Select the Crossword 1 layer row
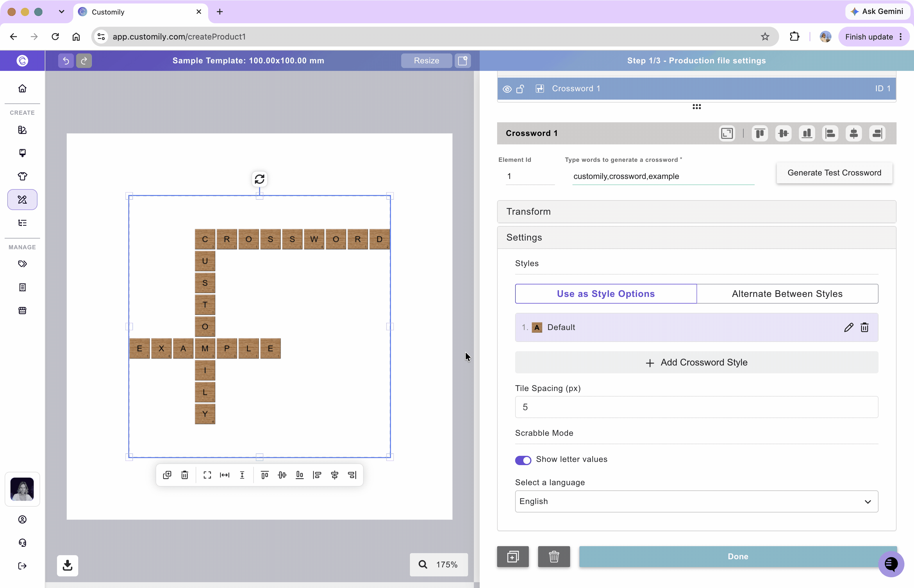The height and width of the screenshot is (588, 914). click(696, 89)
